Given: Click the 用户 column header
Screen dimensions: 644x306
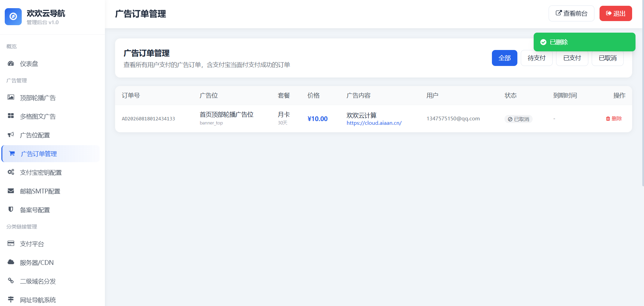Looking at the screenshot, I should coord(433,96).
